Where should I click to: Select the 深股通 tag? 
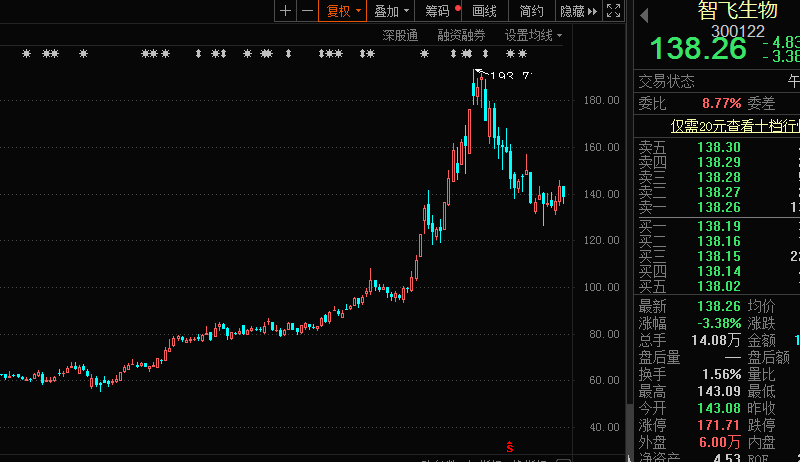point(400,35)
